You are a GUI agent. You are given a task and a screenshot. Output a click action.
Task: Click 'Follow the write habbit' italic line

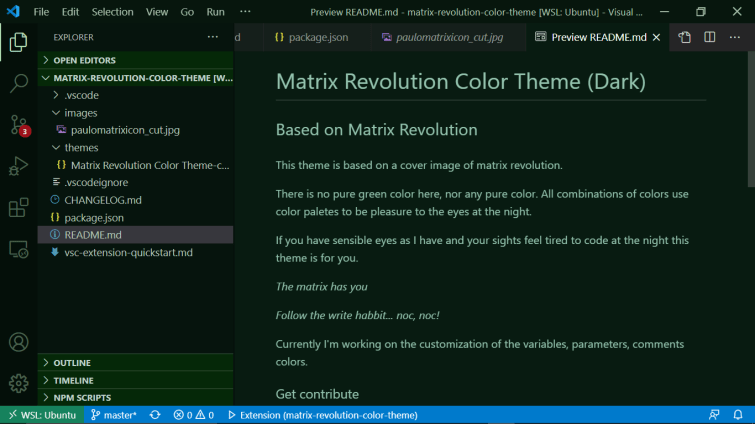(357, 315)
